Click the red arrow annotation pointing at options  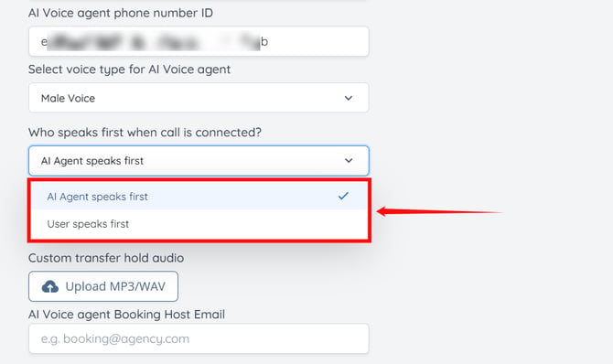439,211
